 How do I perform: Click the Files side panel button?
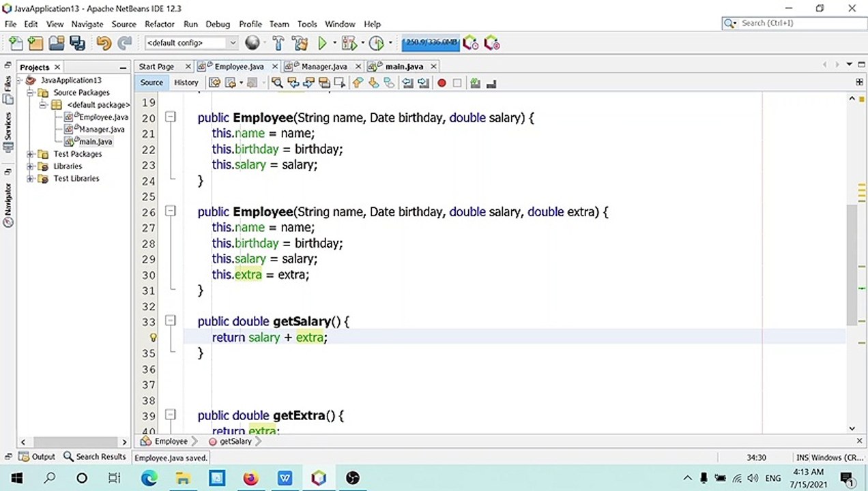[x=8, y=90]
